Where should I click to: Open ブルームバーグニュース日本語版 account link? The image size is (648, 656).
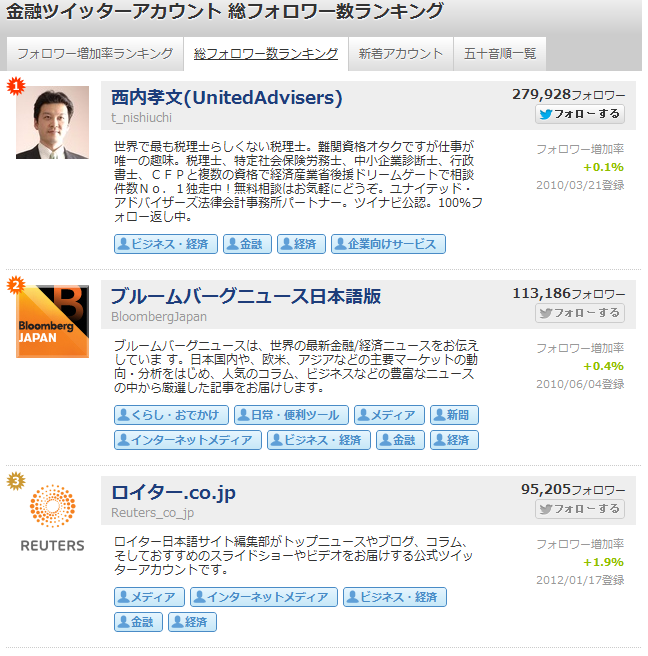click(x=246, y=296)
